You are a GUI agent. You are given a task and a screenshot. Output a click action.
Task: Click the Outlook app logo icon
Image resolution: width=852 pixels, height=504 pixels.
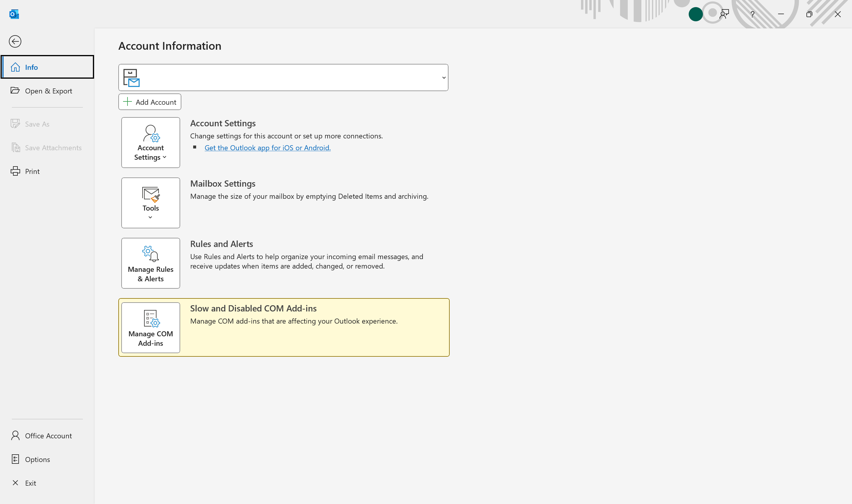[14, 14]
